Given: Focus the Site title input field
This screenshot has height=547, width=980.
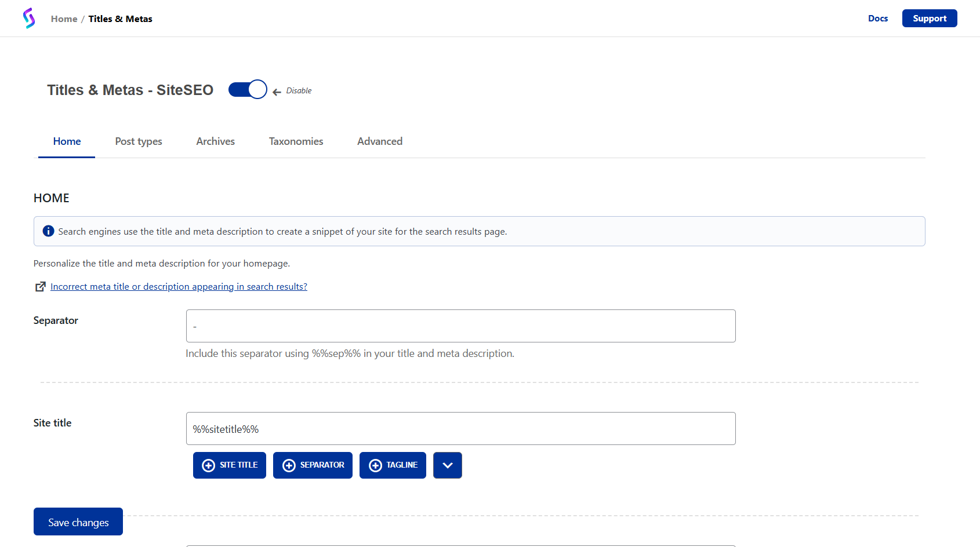Looking at the screenshot, I should (461, 428).
